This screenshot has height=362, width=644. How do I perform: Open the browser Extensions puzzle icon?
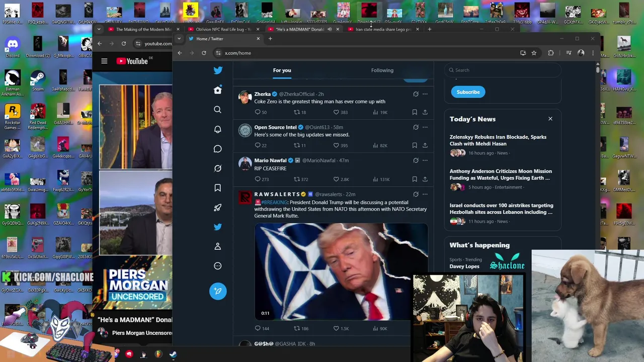pyautogui.click(x=551, y=53)
